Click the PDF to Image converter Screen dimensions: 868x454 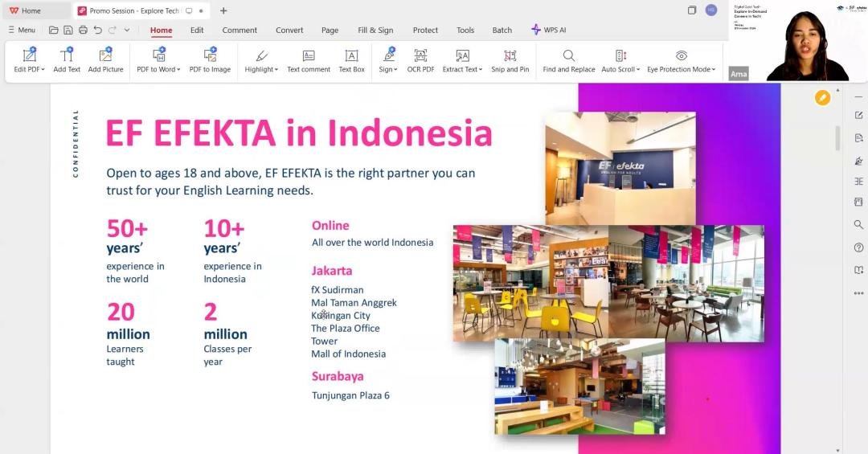point(210,60)
